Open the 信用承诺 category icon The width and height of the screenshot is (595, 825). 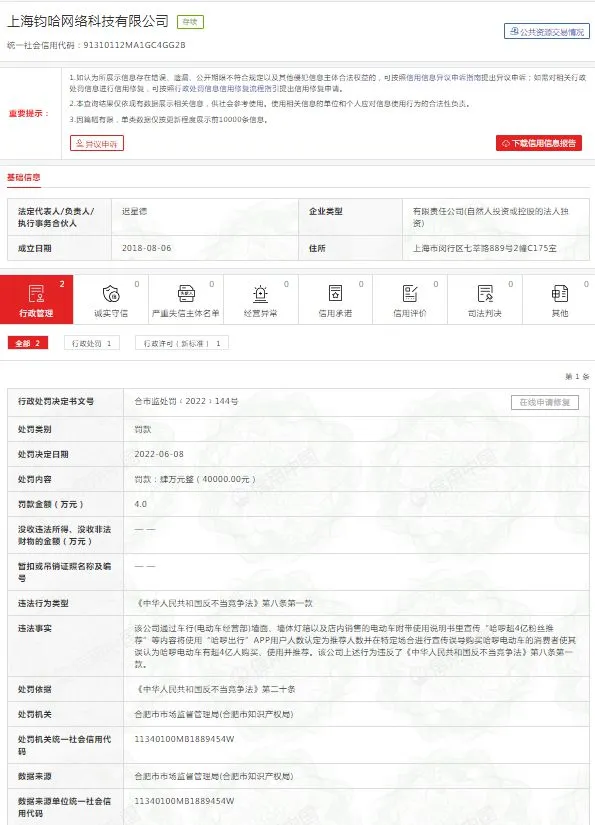tap(335, 294)
